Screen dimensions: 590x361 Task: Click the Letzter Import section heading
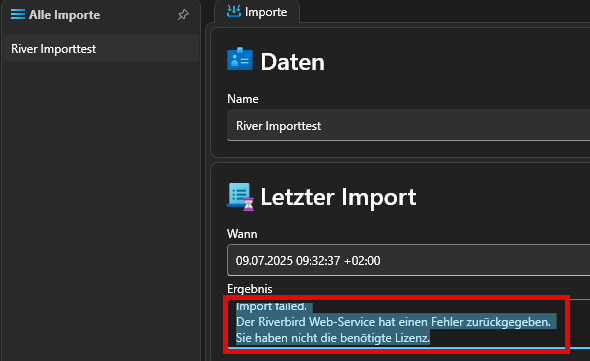click(x=338, y=197)
